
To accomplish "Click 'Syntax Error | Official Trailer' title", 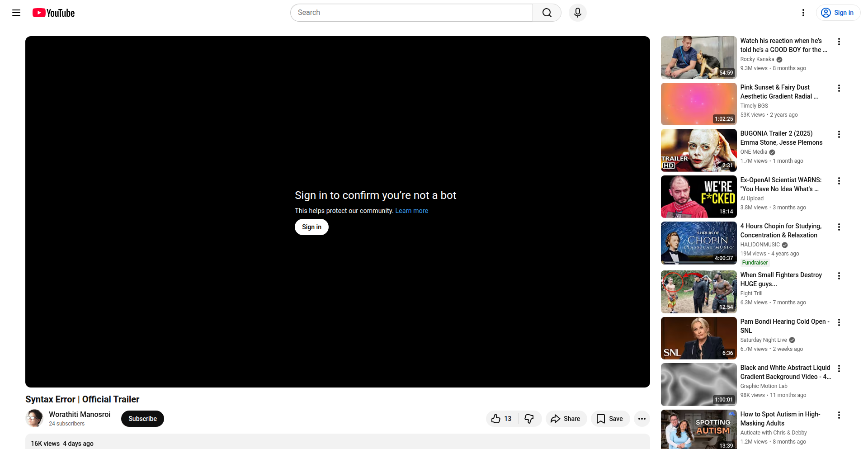I will click(x=82, y=399).
